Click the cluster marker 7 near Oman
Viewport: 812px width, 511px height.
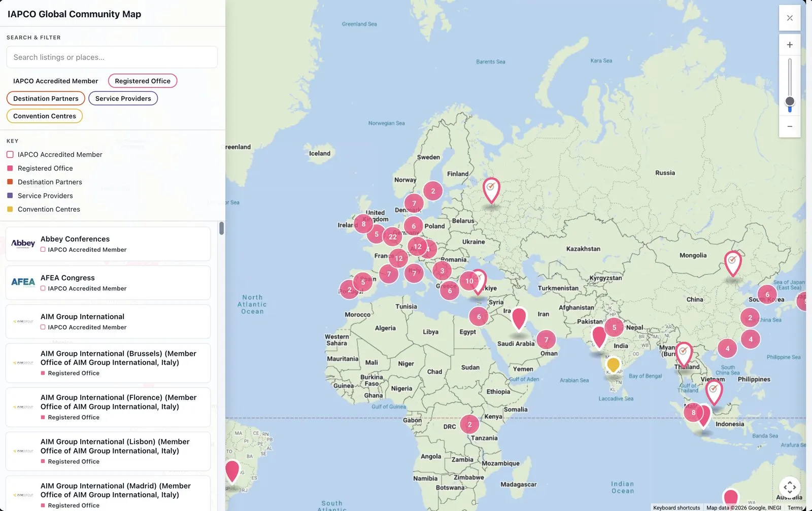coord(546,340)
